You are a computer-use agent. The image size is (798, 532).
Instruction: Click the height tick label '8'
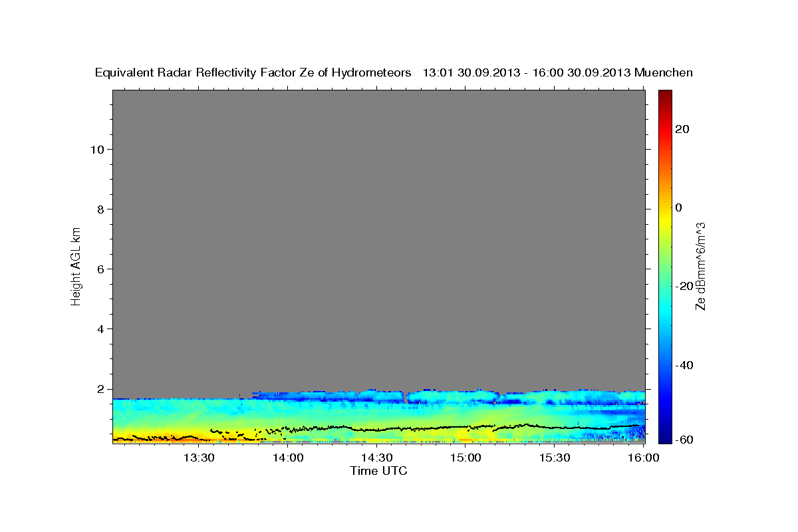100,209
